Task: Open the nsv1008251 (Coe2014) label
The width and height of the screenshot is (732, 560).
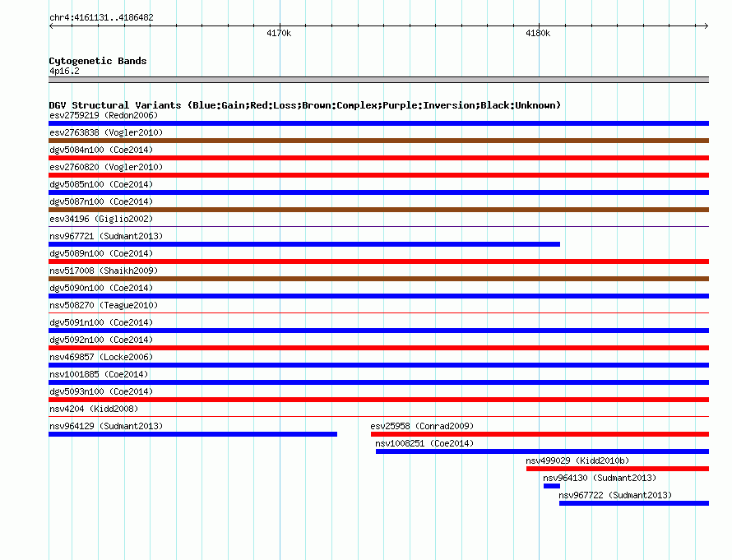Action: tap(424, 443)
